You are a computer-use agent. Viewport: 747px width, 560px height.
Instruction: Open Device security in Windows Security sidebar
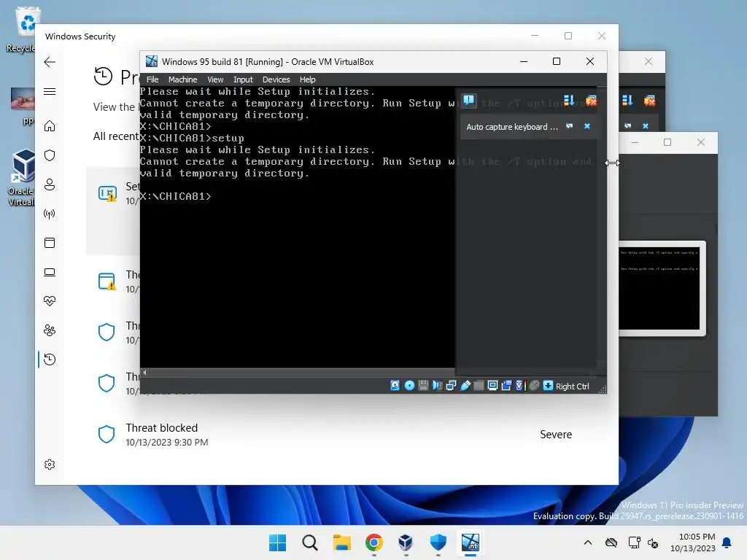click(x=50, y=272)
